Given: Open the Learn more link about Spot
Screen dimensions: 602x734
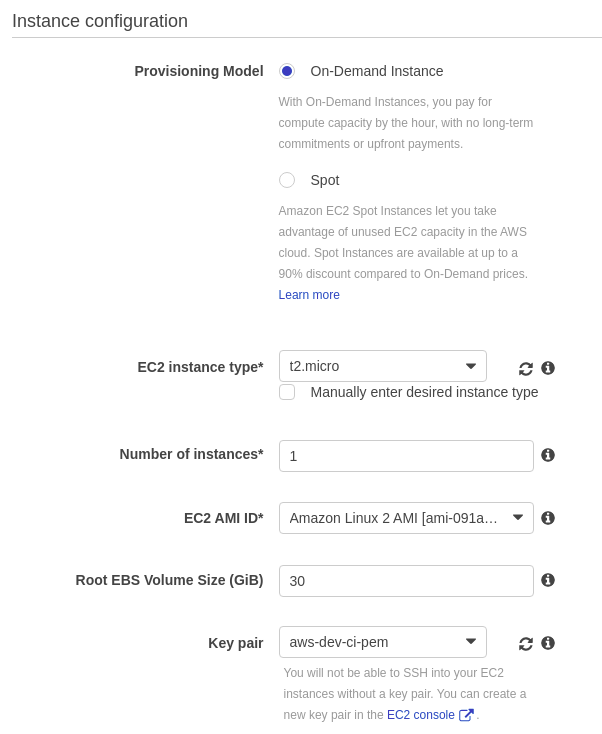Looking at the screenshot, I should (309, 295).
